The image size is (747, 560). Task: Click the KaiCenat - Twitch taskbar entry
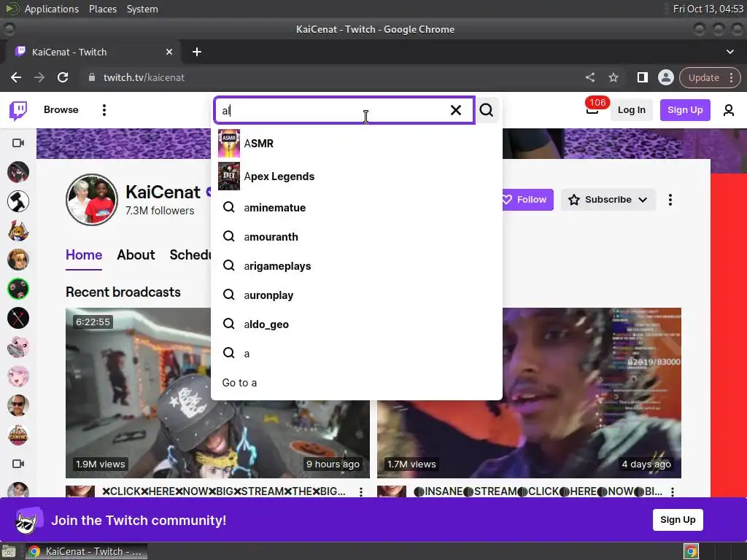(86, 551)
